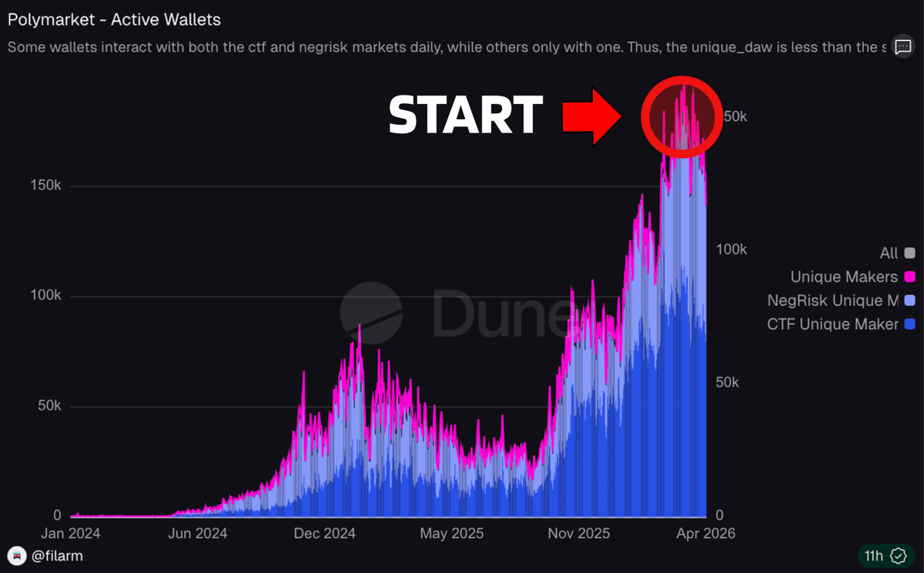Click the Jun 2024 axis label
Viewport: 924px width, 573px height.
click(x=198, y=533)
